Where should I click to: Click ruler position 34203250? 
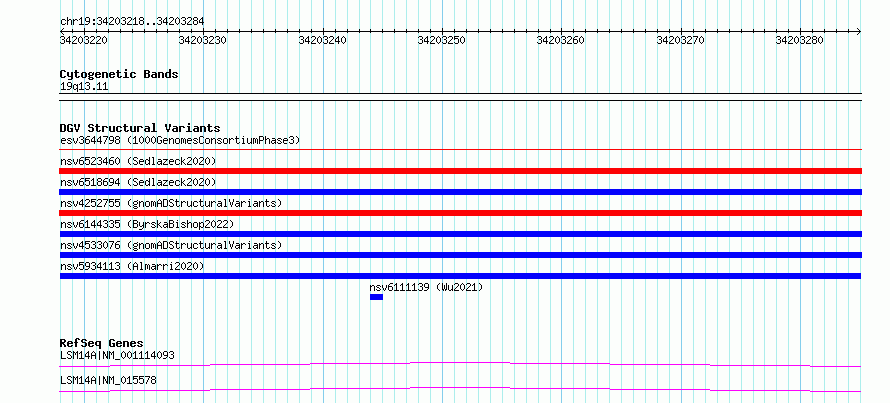tap(442, 40)
